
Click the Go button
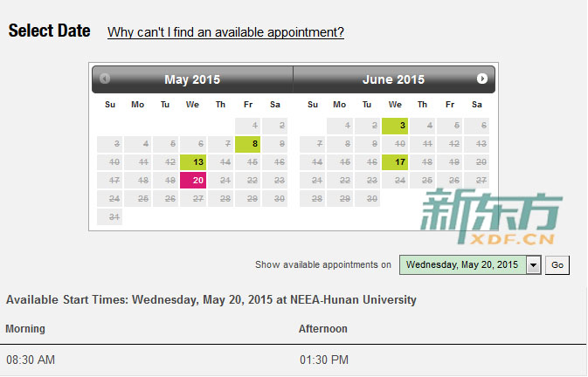(x=557, y=265)
